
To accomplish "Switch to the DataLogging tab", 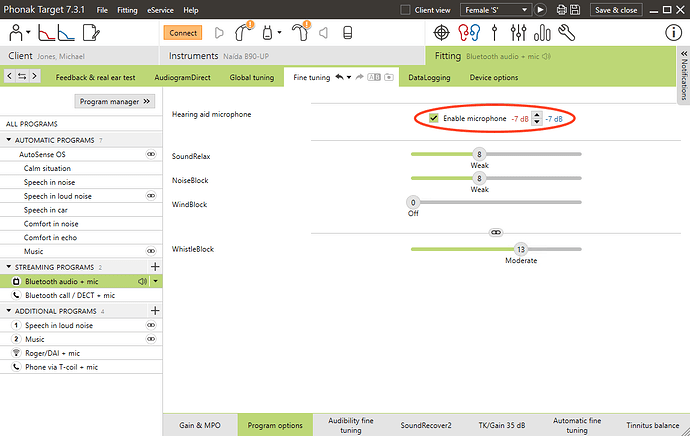I will point(429,77).
